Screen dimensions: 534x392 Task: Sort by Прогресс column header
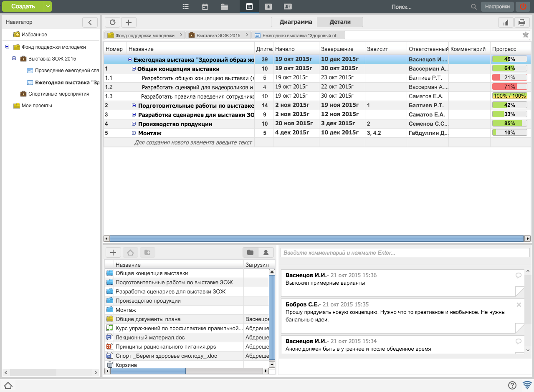click(511, 49)
